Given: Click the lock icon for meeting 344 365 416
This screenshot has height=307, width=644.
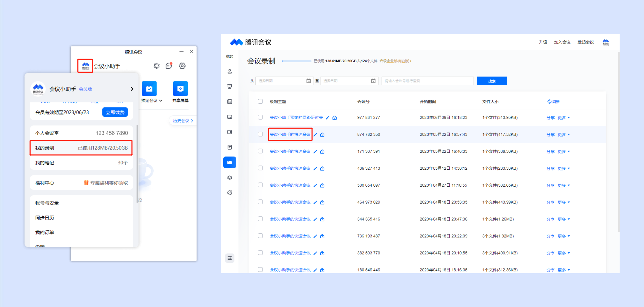Looking at the screenshot, I should point(322,220).
